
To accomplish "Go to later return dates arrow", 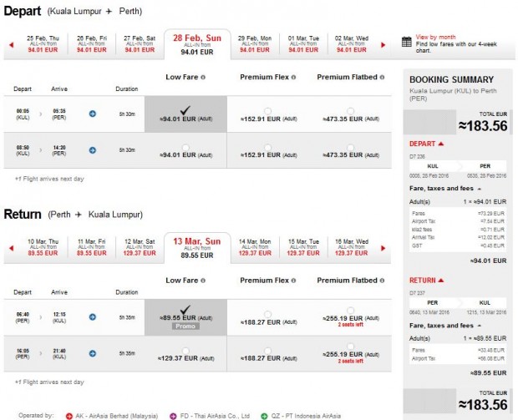I will click(x=383, y=248).
